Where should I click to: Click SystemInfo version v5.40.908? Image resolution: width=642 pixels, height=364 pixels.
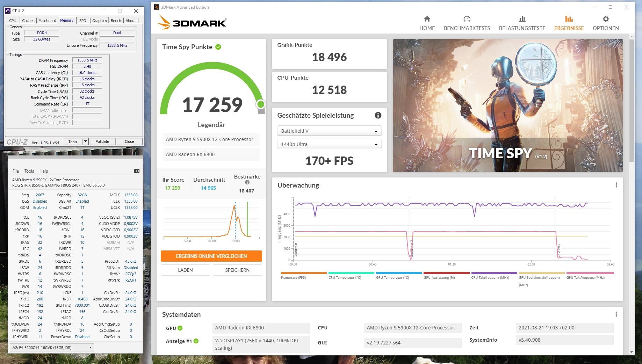coord(564,340)
